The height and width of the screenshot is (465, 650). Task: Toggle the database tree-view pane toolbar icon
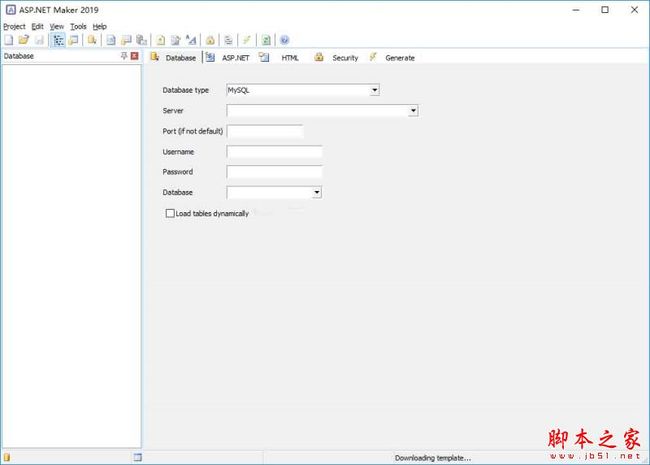(58, 40)
